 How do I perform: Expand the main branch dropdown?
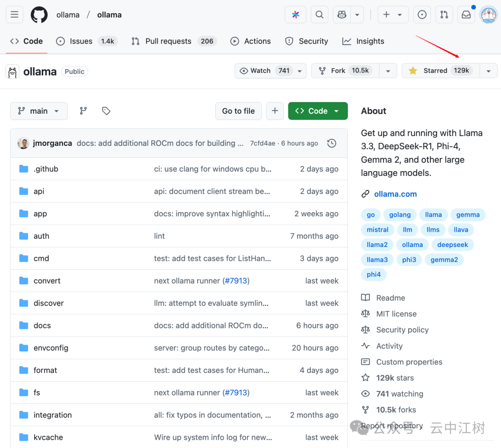pos(39,111)
